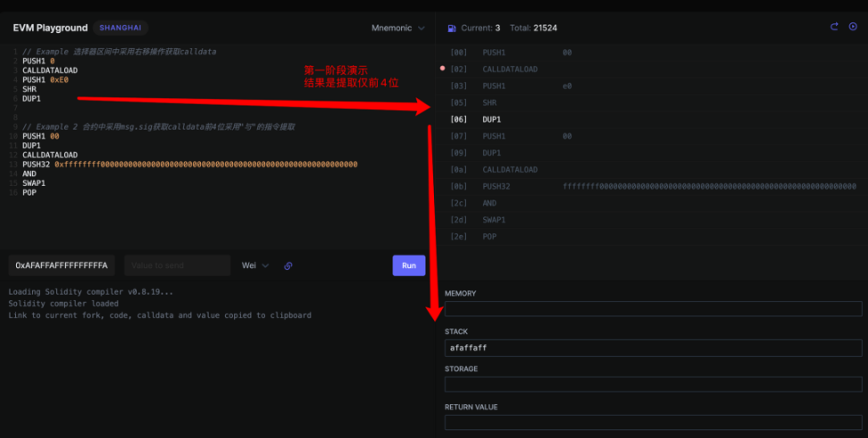Select instruction row [07] PUSH1 00

coord(652,136)
